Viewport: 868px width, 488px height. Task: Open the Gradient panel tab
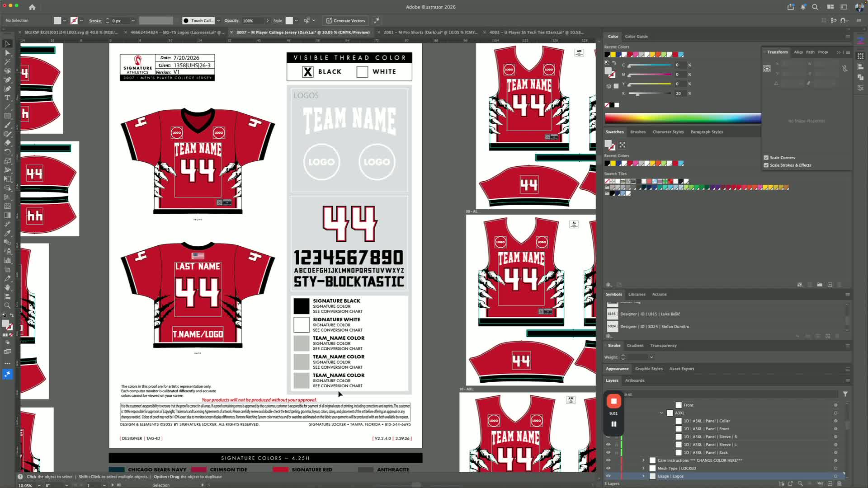pyautogui.click(x=635, y=346)
